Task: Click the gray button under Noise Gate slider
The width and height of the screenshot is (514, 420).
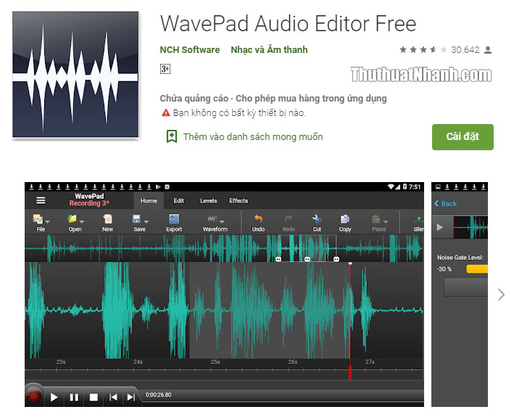Action: point(466,287)
